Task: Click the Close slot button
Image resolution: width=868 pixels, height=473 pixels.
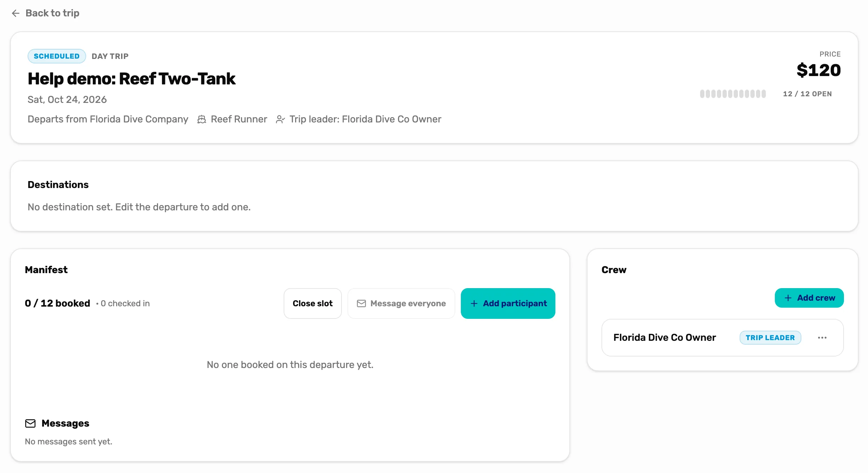Action: (x=313, y=303)
